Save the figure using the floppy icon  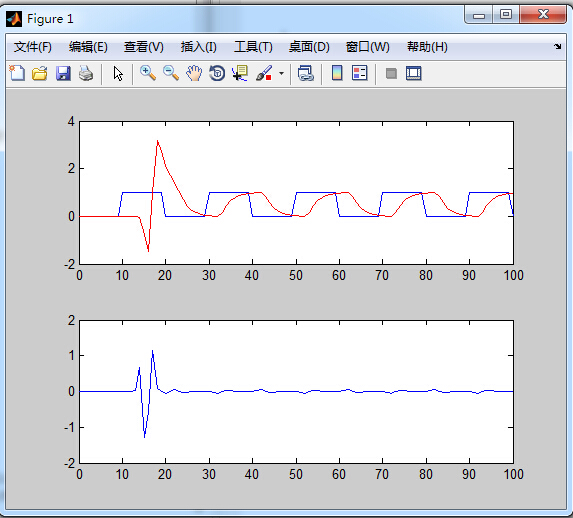(x=63, y=73)
